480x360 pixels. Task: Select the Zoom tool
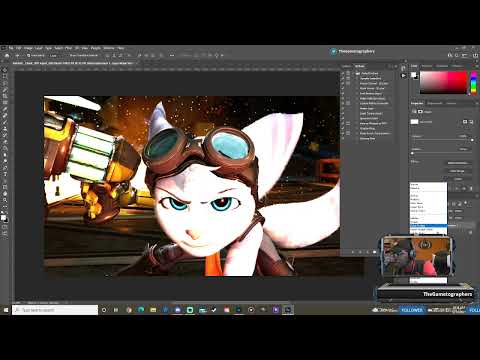click(x=5, y=200)
